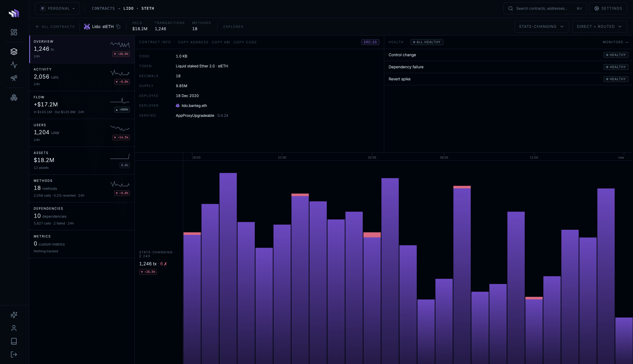Open the METRICS panel tab
The width and height of the screenshot is (633, 364).
point(82,244)
